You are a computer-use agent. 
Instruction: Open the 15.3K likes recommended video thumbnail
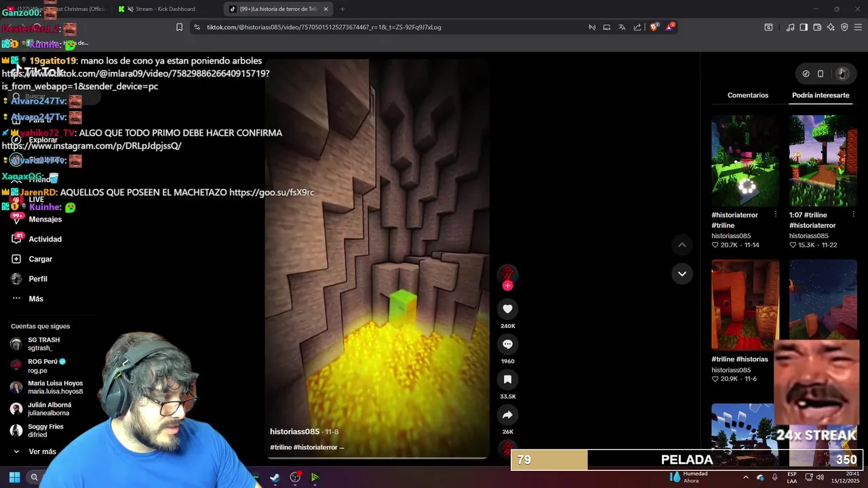click(823, 161)
